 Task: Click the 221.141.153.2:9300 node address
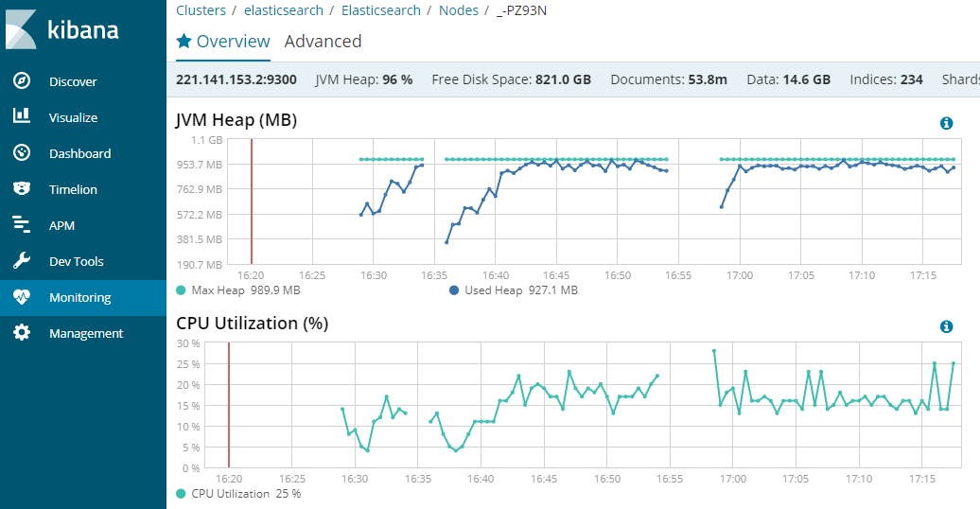pyautogui.click(x=236, y=79)
